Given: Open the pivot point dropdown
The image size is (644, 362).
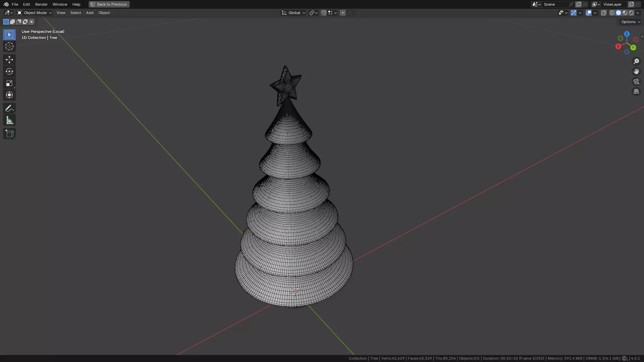Looking at the screenshot, I should tap(313, 13).
